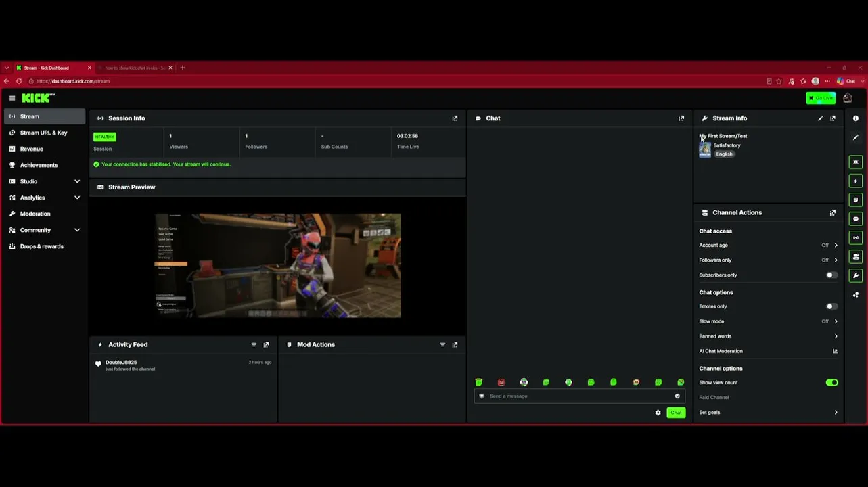The height and width of the screenshot is (487, 868).
Task: Disable Show view count switch
Action: click(x=831, y=382)
